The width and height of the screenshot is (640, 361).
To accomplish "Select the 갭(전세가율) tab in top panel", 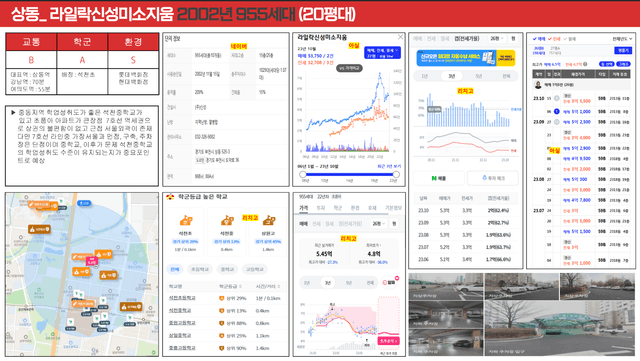I will tap(467, 38).
